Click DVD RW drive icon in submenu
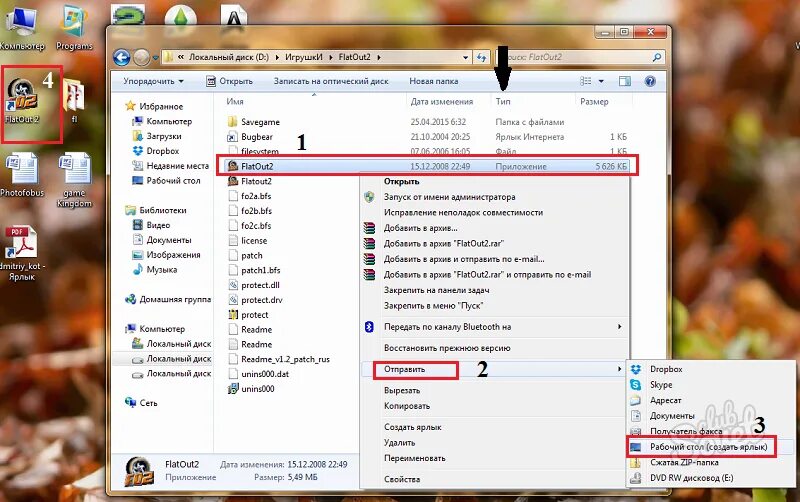This screenshot has width=800, height=502. (x=636, y=478)
